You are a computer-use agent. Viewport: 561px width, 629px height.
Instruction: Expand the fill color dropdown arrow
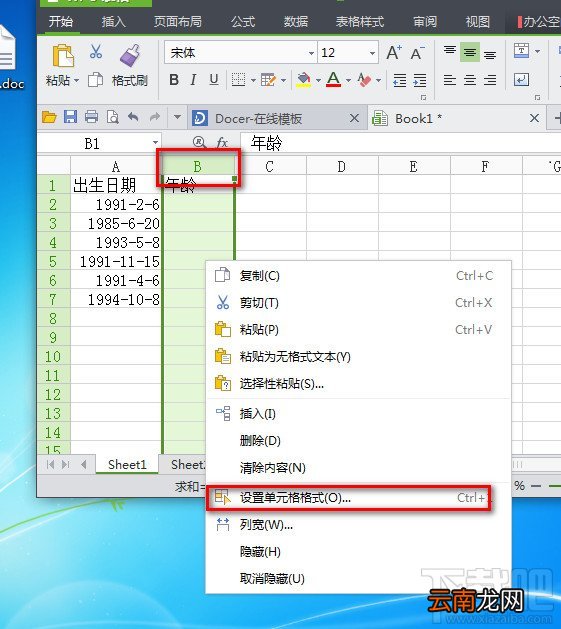click(x=318, y=80)
